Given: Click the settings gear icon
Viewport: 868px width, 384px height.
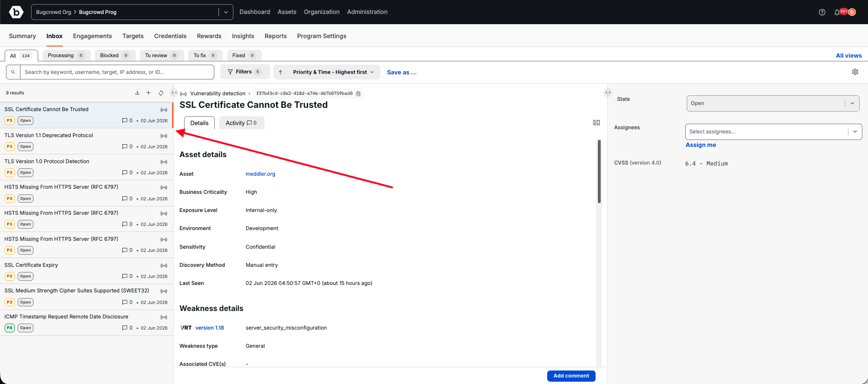Looking at the screenshot, I should click(855, 72).
